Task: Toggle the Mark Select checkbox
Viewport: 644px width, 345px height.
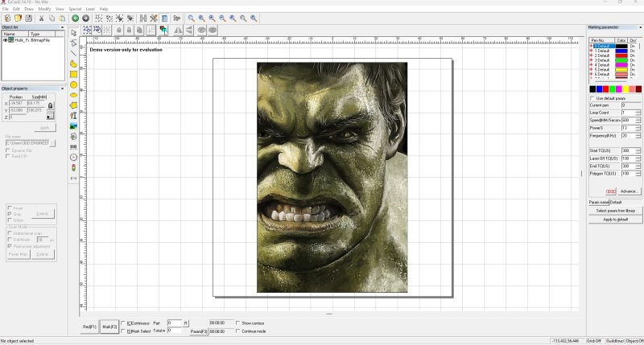Action: pyautogui.click(x=123, y=331)
